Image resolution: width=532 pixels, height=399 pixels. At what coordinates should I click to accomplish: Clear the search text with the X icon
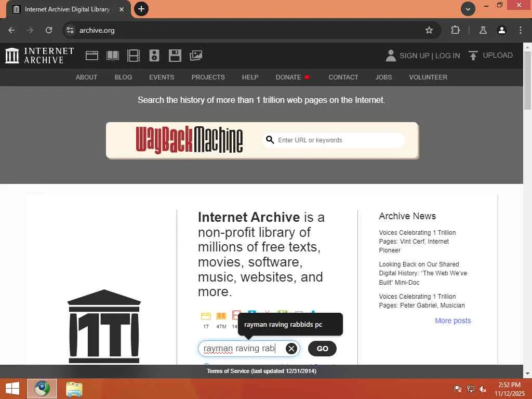pos(291,349)
